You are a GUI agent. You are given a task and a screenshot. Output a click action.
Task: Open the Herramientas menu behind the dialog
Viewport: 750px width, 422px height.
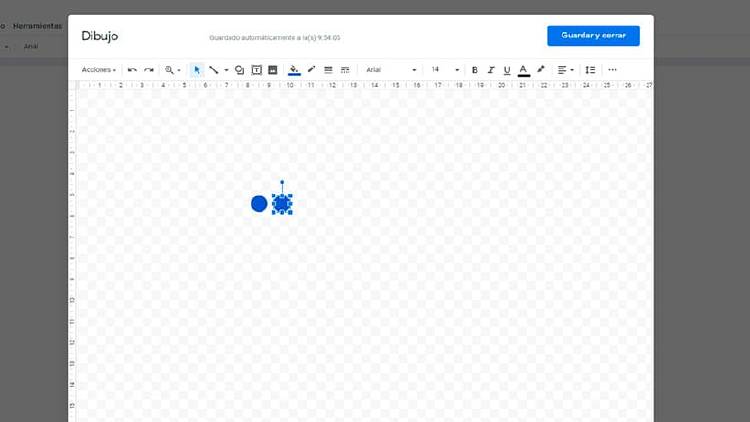tap(37, 26)
